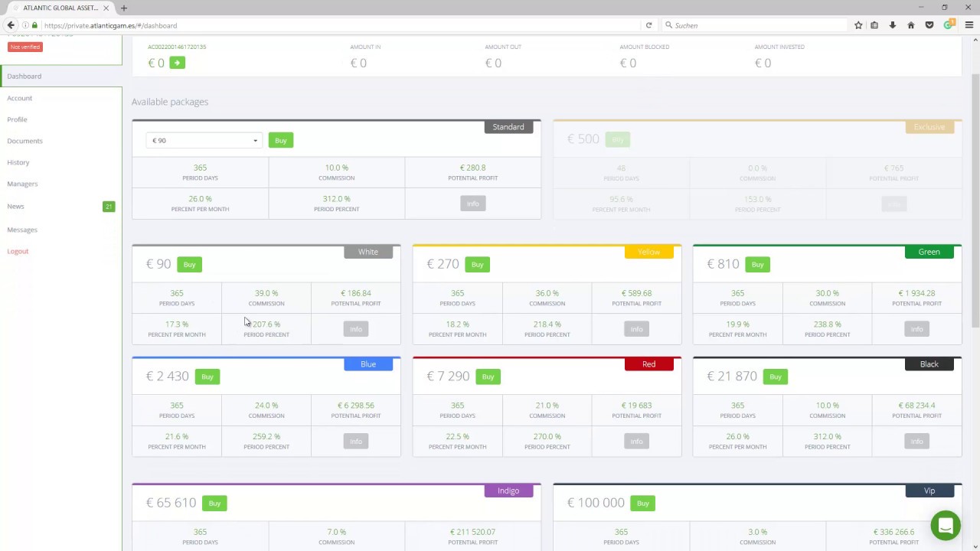Click Info button in White package
Screen dimensions: 980x551
click(x=356, y=329)
